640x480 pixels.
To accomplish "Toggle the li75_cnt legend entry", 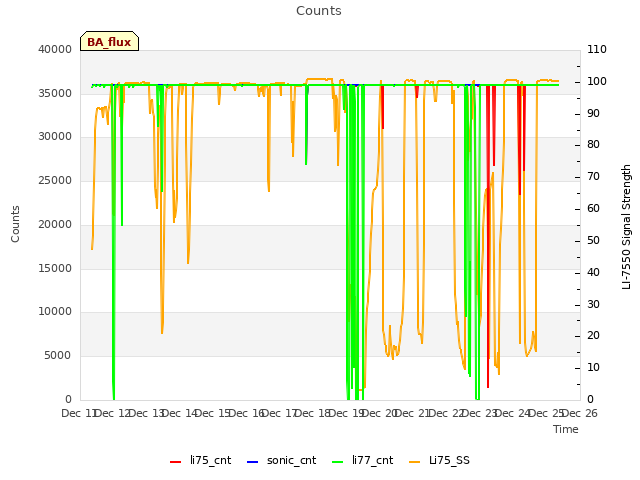I will point(200,460).
